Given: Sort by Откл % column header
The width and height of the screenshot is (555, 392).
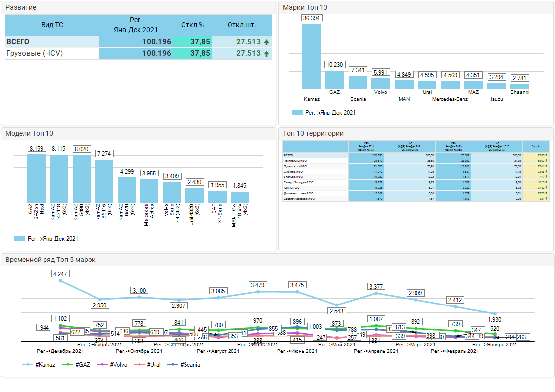Looking at the screenshot, I should 192,25.
